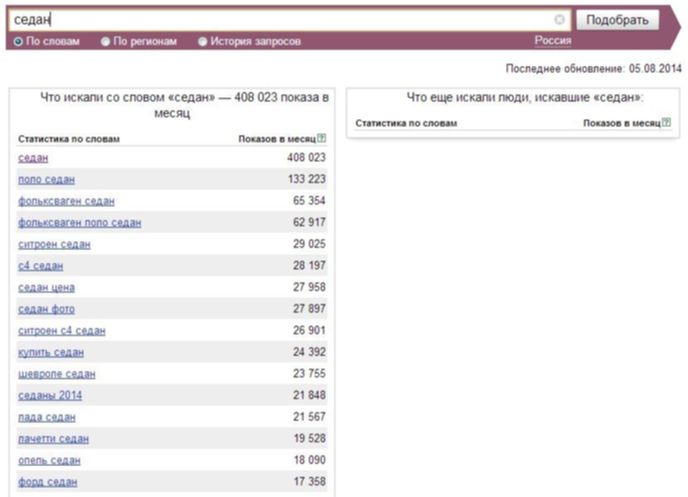
Task: Click the left 'Статистика по словам' column header
Action: pos(69,139)
